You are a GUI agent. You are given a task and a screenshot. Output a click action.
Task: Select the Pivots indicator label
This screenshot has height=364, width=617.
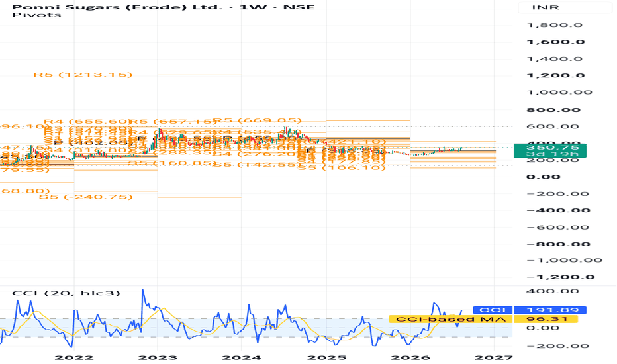(x=36, y=15)
